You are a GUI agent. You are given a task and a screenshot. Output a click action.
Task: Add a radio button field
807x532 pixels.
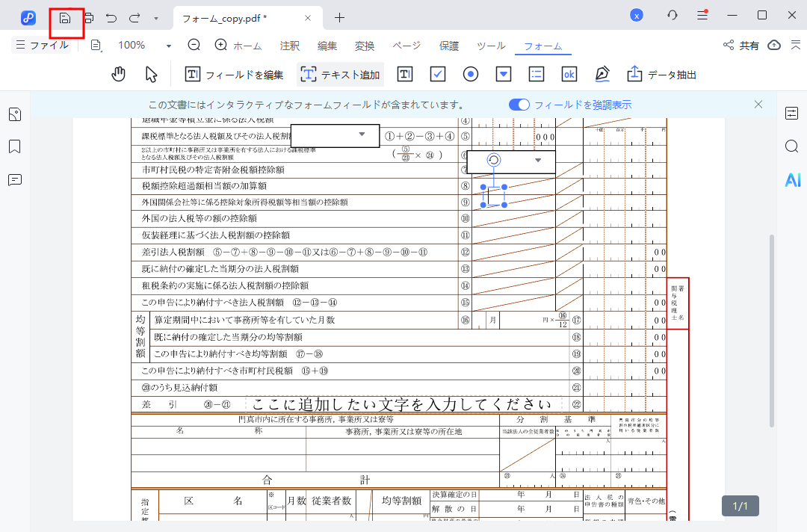pyautogui.click(x=470, y=73)
